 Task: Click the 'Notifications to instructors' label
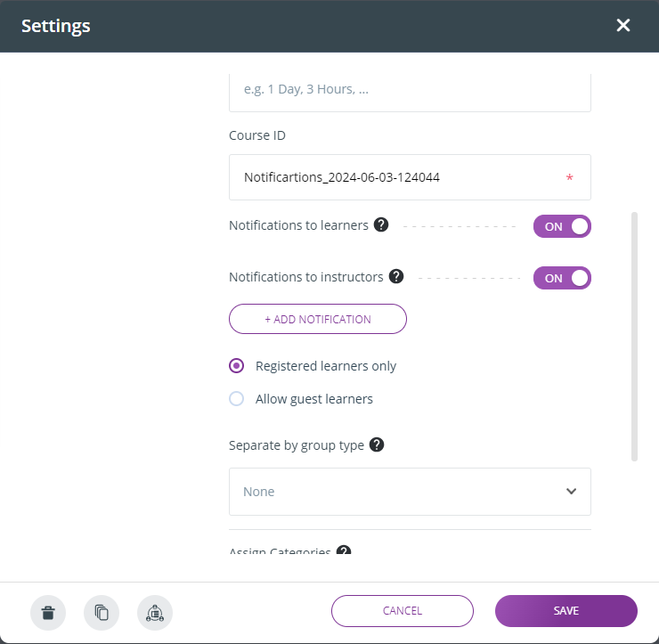[306, 277]
